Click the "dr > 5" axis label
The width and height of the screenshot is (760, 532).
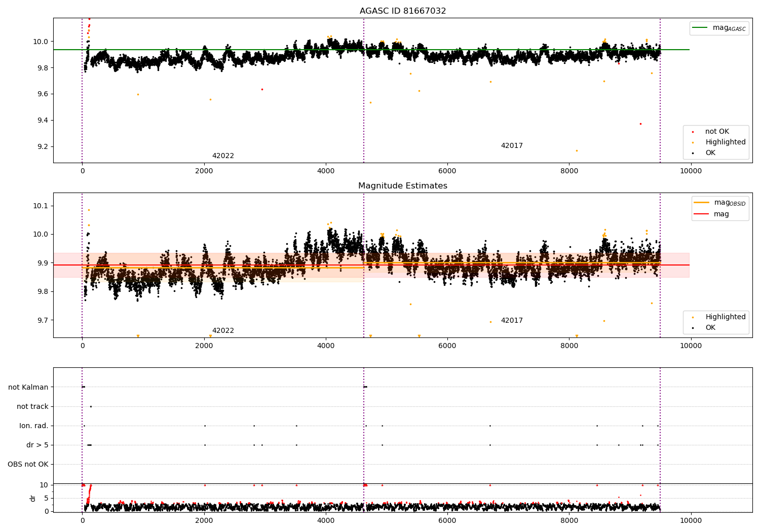[x=37, y=445]
